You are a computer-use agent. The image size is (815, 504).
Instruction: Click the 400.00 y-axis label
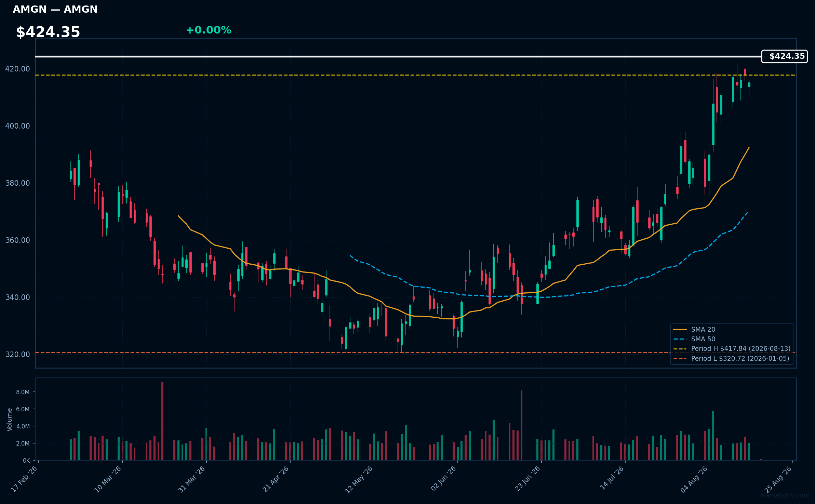17,126
